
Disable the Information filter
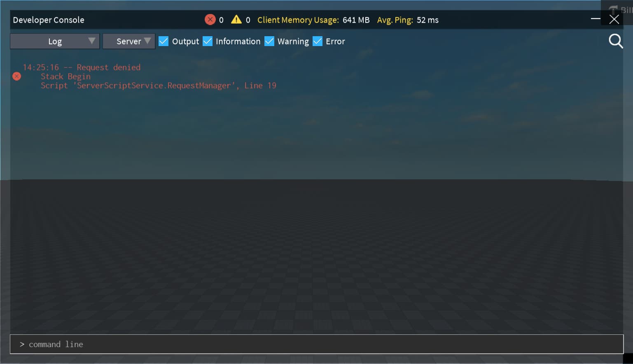coord(208,41)
